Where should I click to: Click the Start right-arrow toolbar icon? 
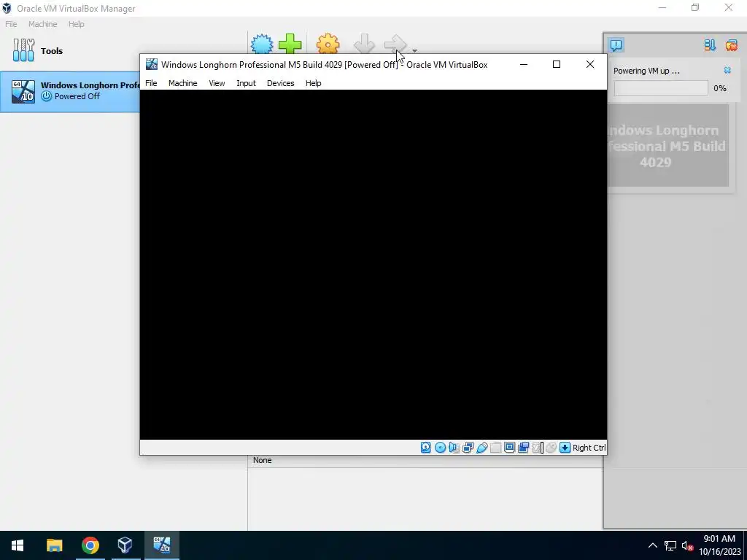point(395,44)
